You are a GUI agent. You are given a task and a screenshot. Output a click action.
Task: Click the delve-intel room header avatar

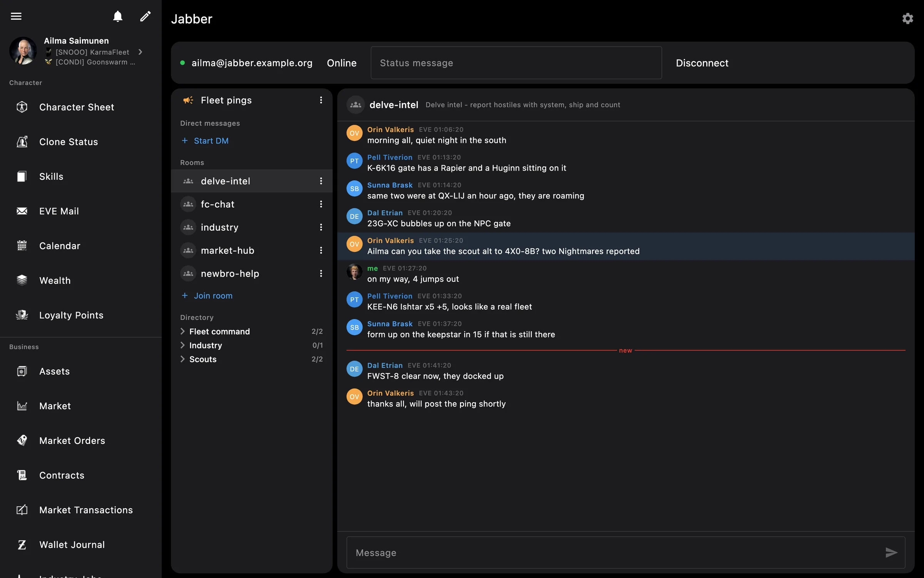(355, 105)
